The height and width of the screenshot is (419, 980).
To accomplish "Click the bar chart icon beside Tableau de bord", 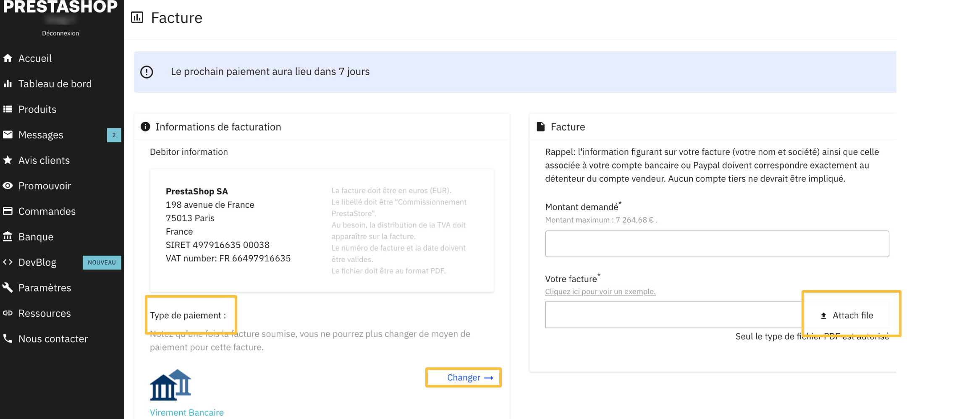I will [8, 84].
